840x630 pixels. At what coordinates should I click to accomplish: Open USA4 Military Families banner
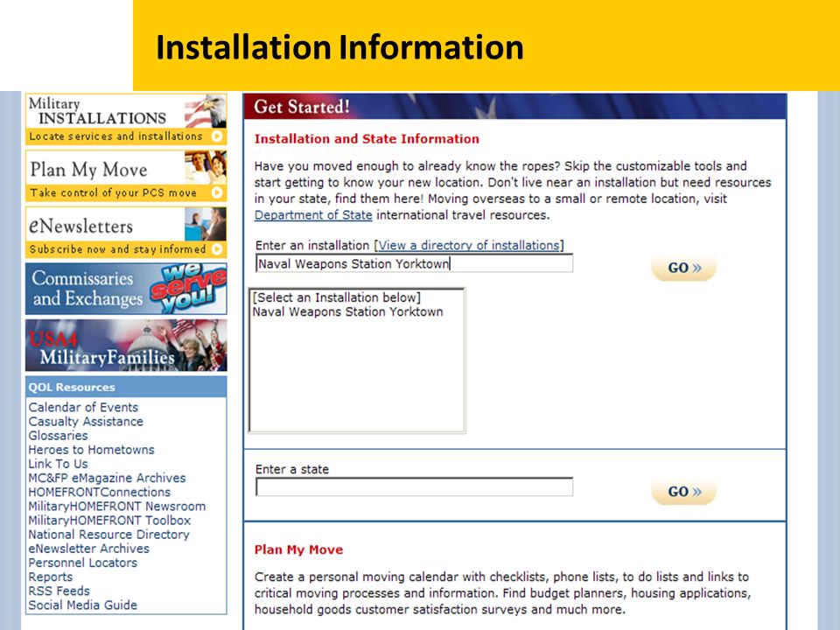click(x=126, y=346)
